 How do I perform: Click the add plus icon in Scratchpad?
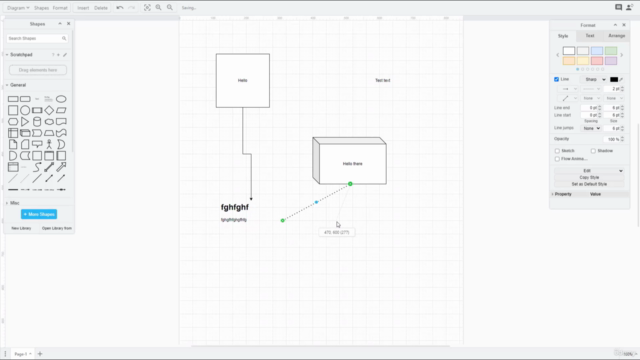point(58,55)
